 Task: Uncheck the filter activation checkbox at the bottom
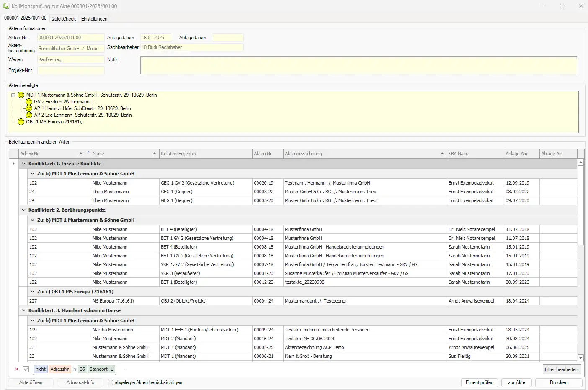(26, 369)
